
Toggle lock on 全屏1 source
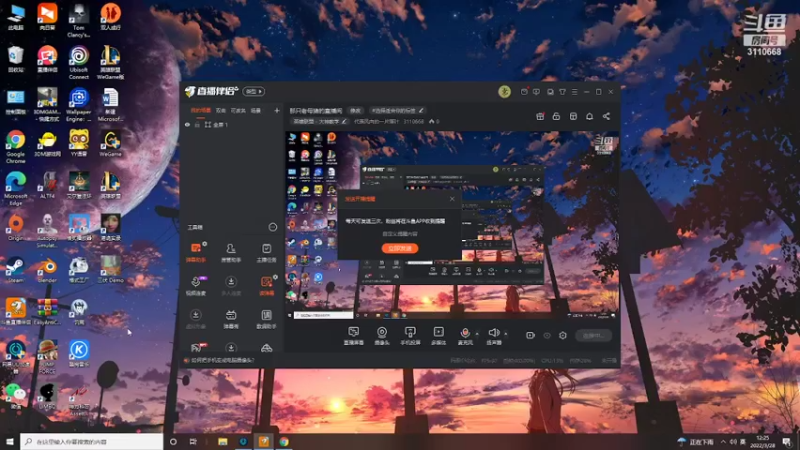[197, 124]
